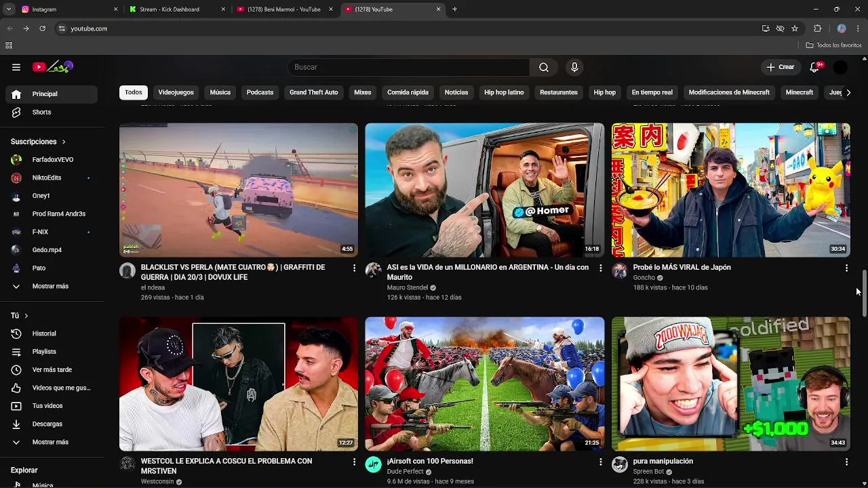Select the Todos filter chip
The height and width of the screenshot is (488, 868).
coord(134,92)
